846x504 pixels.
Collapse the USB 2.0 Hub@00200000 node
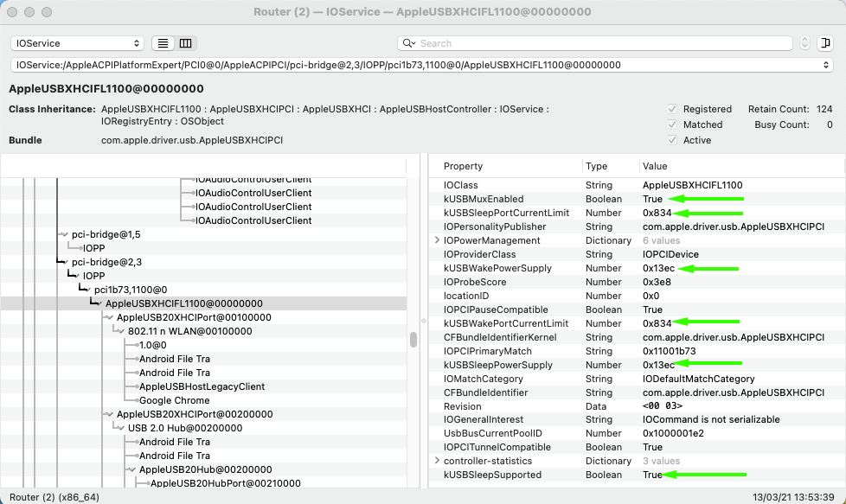point(121,428)
